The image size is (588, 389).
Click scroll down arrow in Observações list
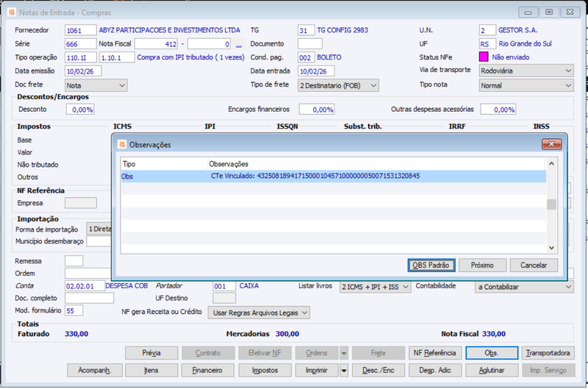click(551, 248)
